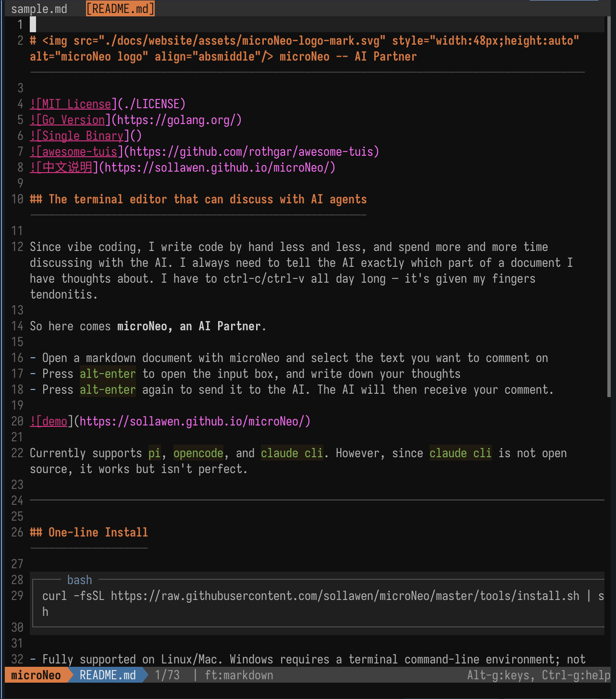This screenshot has height=699, width=616.
Task: Click the https://golang.org/ URL
Action: click(x=176, y=120)
